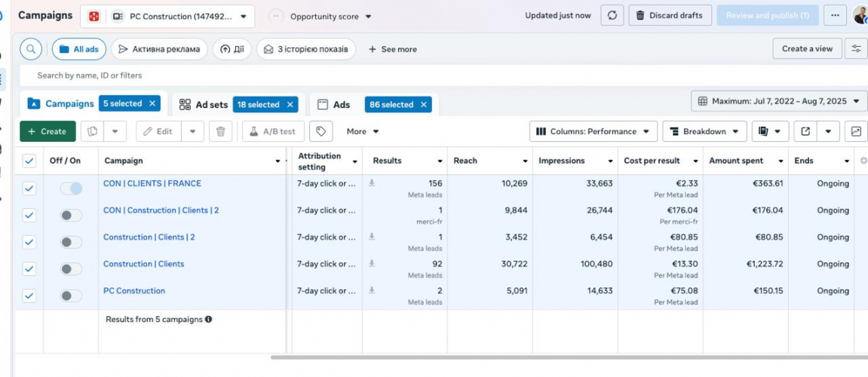Click See more views
This screenshot has height=377, width=868.
[x=392, y=49]
